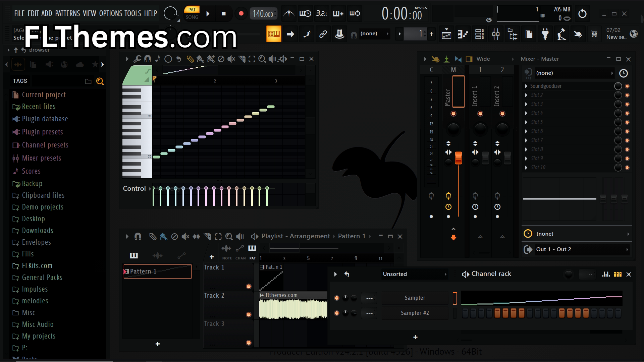The height and width of the screenshot is (362, 644).
Task: Open the plugin picker plug icon
Action: point(545,34)
